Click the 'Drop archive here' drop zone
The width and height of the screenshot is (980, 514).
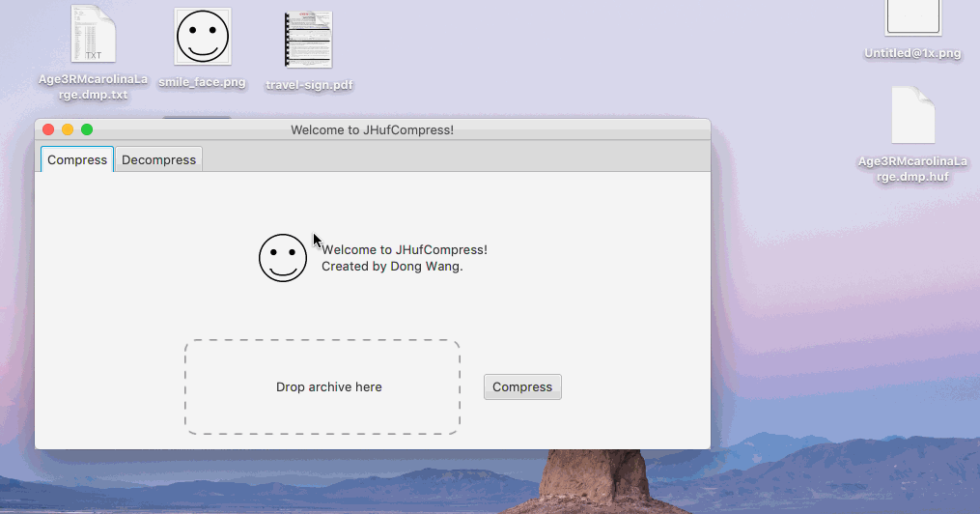pos(322,387)
